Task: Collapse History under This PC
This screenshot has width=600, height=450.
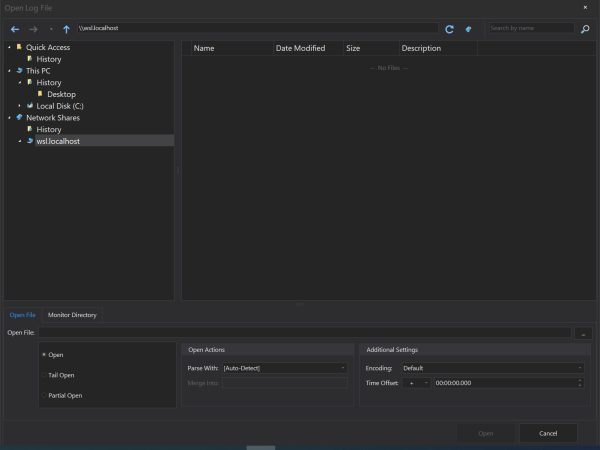Action: [20, 83]
